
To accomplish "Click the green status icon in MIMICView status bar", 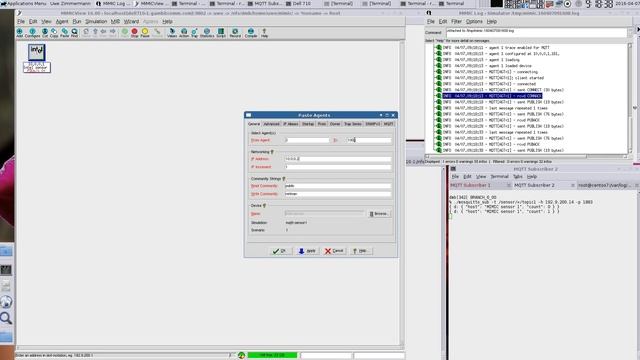I will [241, 356].
